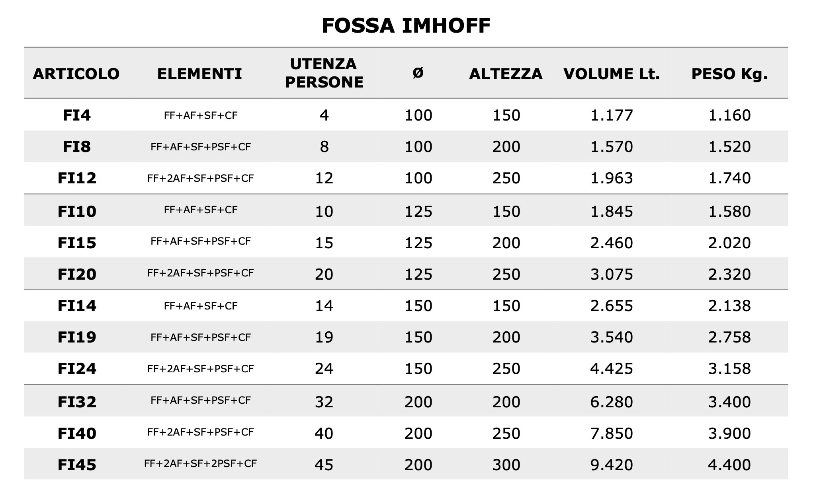The image size is (821, 504).
Task: Click the FOSSA IMHOFF title
Action: 406,26
